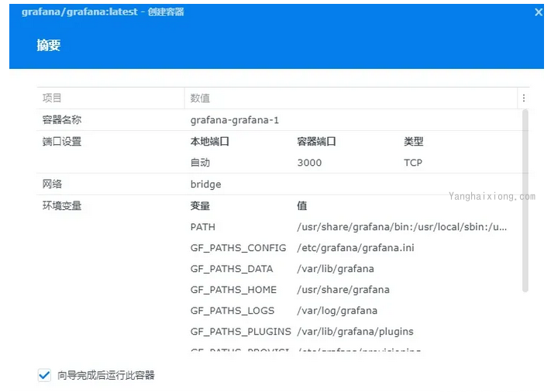
Task: Click the 类型 sub-header
Action: 414,142
